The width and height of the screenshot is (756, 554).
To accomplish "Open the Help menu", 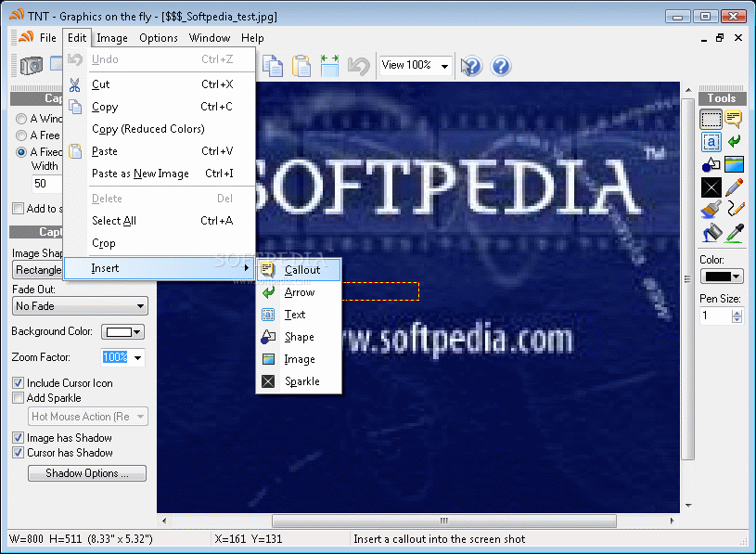I will point(252,38).
